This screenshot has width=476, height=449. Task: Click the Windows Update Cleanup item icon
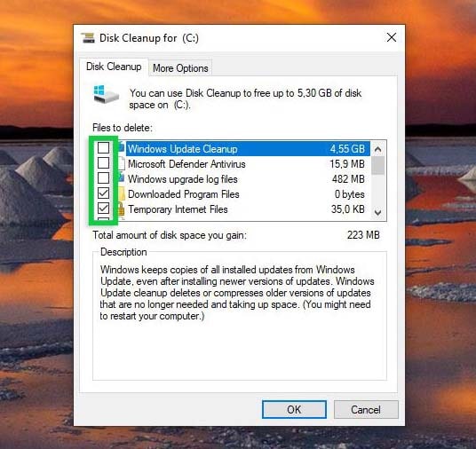[122, 148]
